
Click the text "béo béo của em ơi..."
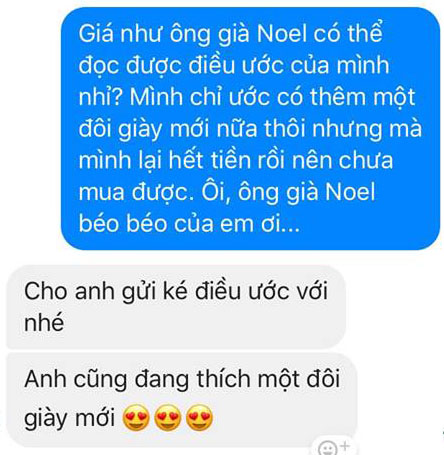(x=189, y=224)
